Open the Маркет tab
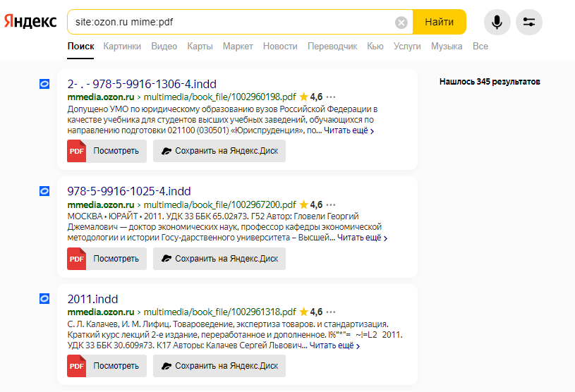The width and height of the screenshot is (575, 392). pyautogui.click(x=238, y=46)
